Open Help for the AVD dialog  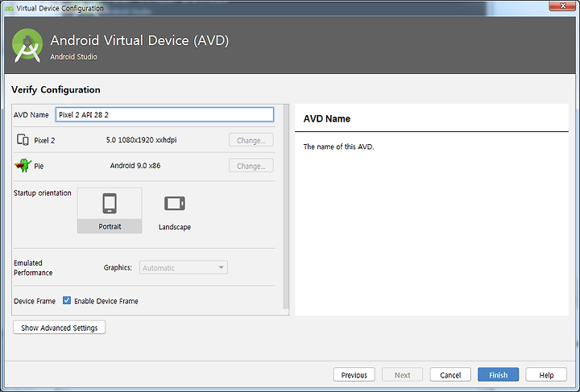point(546,374)
